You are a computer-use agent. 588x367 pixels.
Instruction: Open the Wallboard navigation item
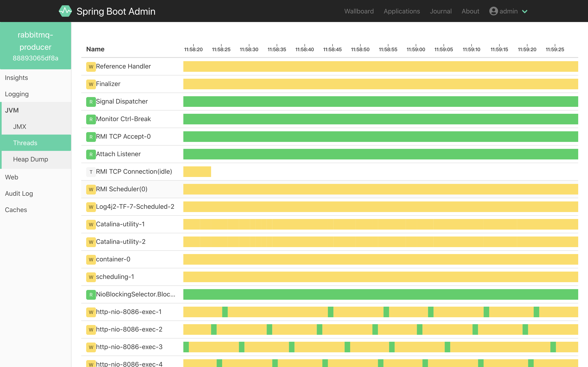point(359,11)
